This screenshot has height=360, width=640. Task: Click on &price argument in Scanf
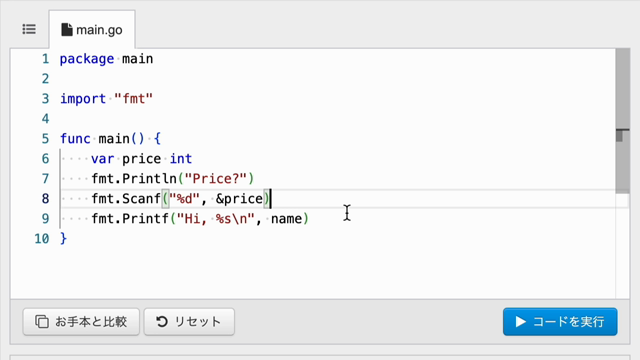click(x=240, y=199)
